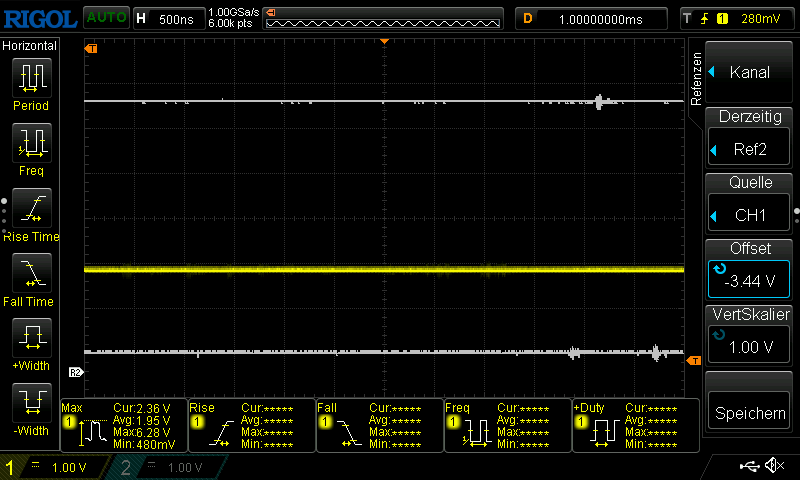This screenshot has height=480, width=800.
Task: Open the Kanal selection menu
Action: click(750, 72)
